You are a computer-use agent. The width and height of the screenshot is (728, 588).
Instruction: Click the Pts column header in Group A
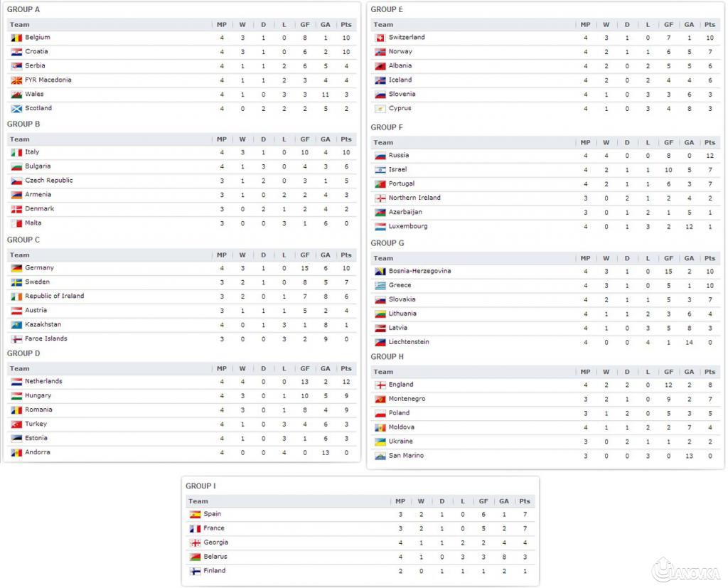346,25
